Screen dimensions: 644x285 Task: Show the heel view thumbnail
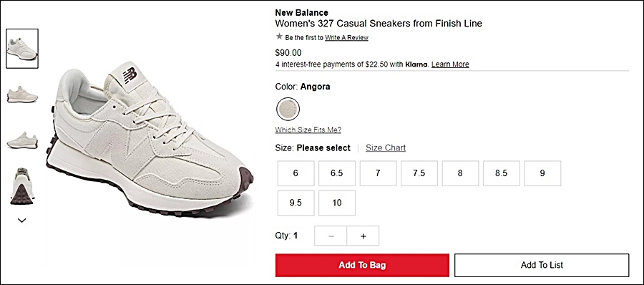[x=22, y=186]
